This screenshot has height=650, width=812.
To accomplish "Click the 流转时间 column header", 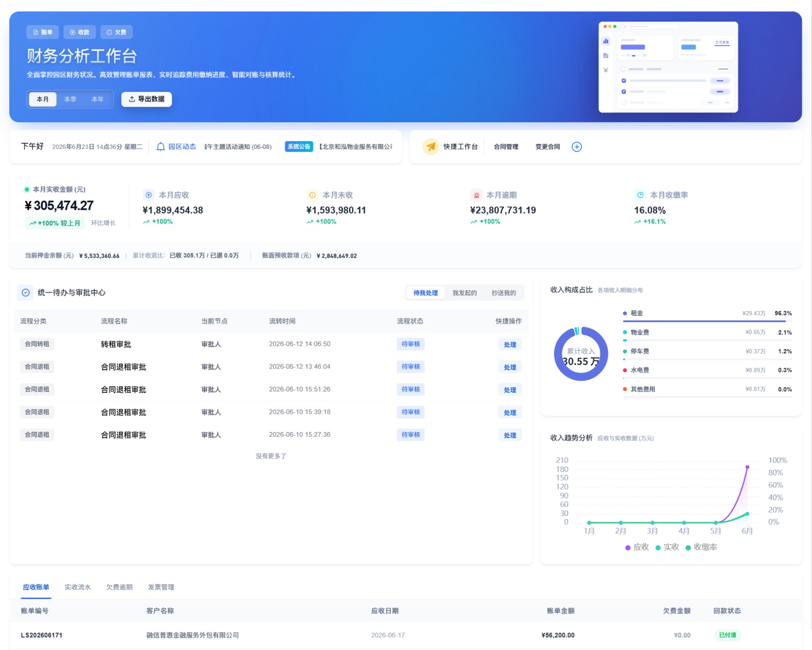I will (282, 321).
